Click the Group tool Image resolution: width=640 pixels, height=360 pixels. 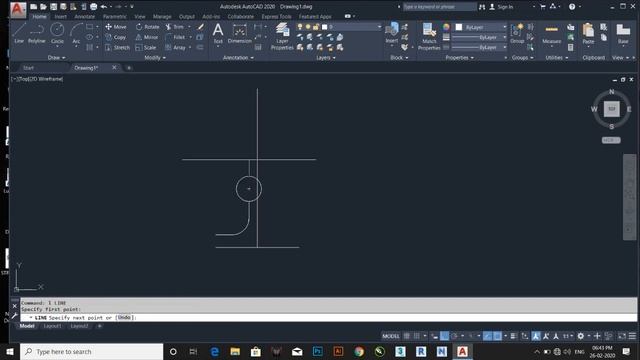coord(517,33)
